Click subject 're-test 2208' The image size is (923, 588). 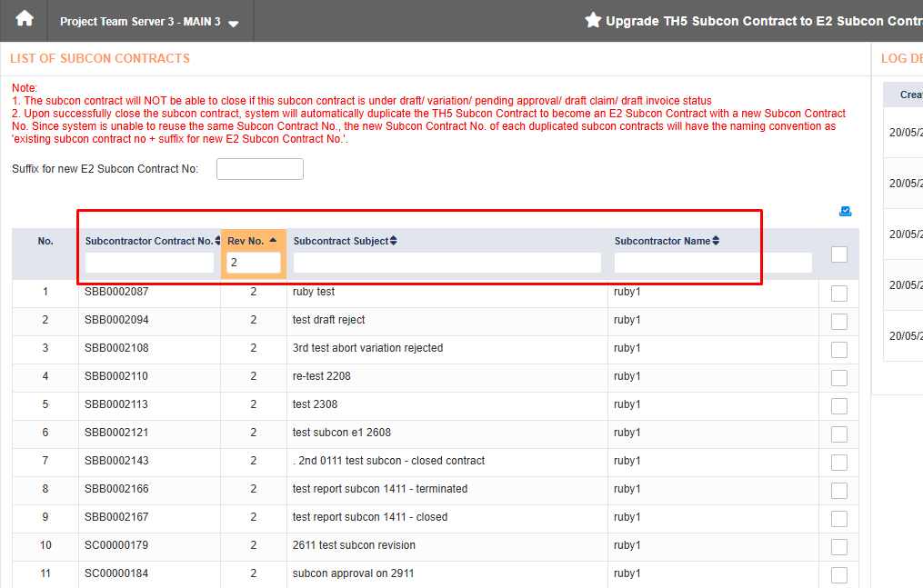[x=321, y=376]
